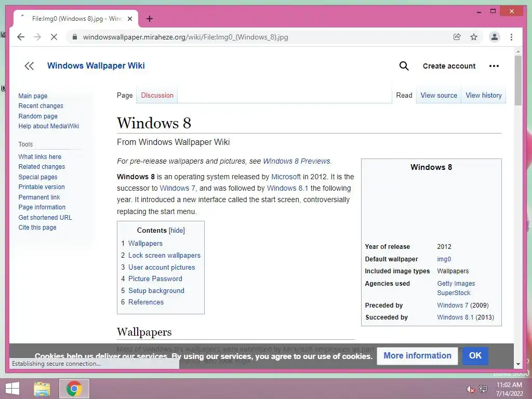Open Related changes
Viewport: 532px width, 399px height.
tap(42, 167)
